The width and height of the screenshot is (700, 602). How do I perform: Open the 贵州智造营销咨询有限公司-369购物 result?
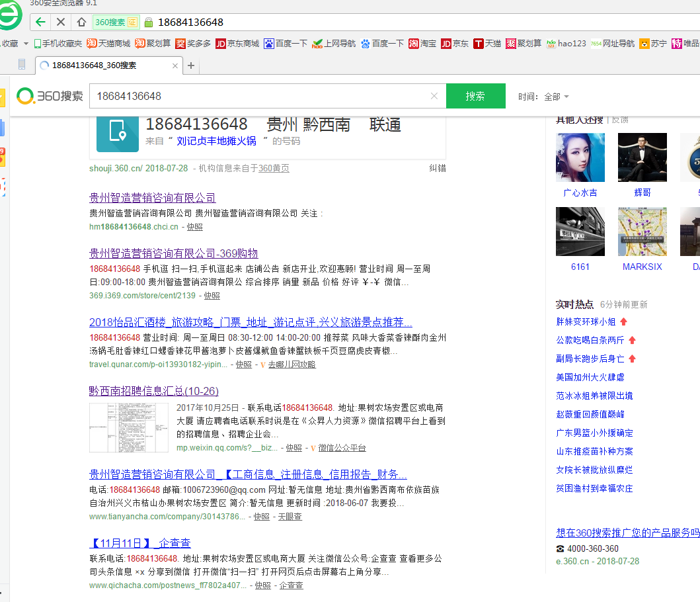[173, 253]
